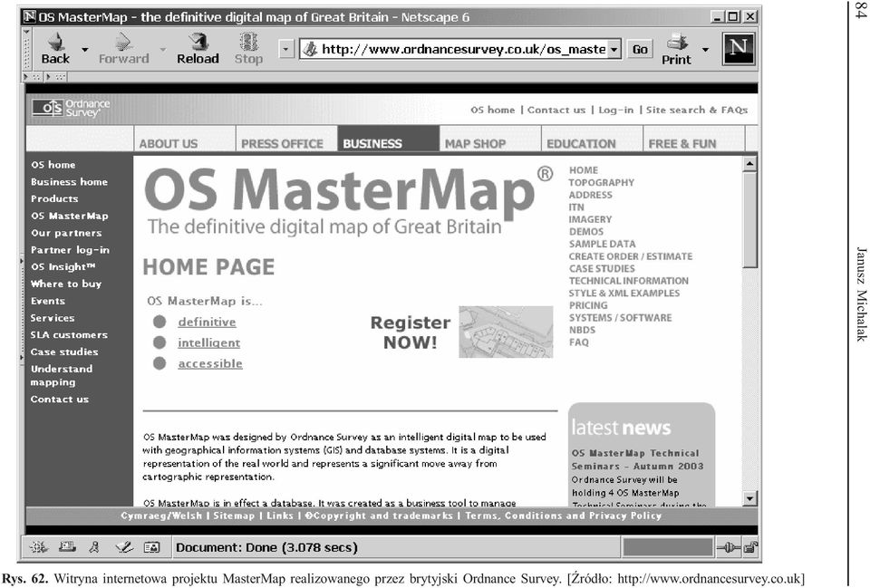Image resolution: width=870 pixels, height=588 pixels.
Task: Click the Netscape N logo icon
Action: [x=739, y=49]
